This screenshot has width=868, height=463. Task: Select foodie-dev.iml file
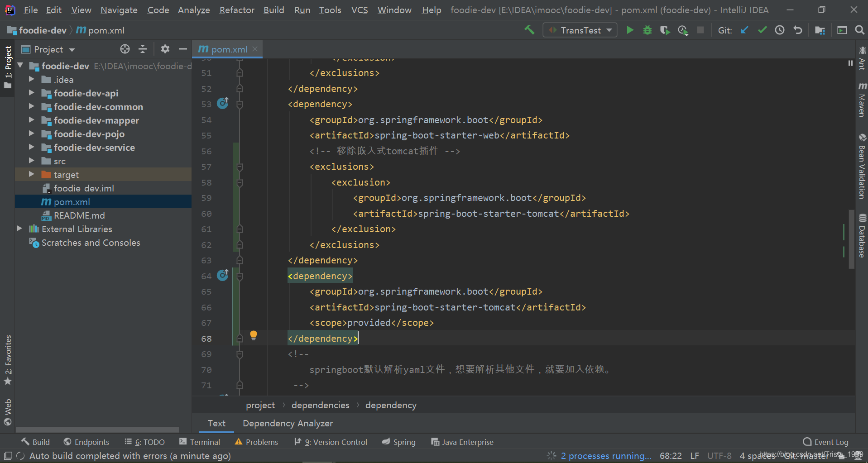tap(84, 188)
